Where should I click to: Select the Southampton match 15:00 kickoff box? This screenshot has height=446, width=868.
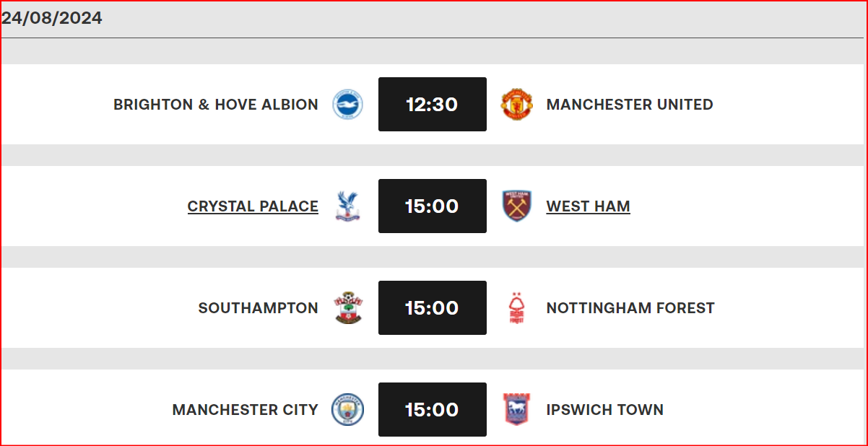tap(433, 308)
